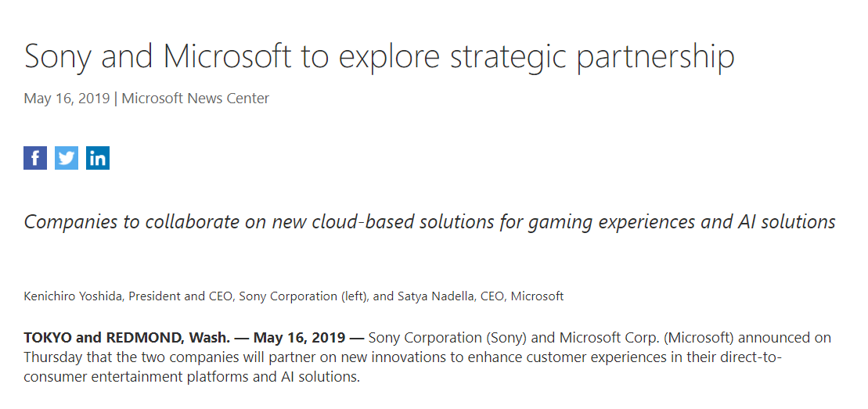The image size is (868, 409).
Task: Click the italic subtitle about cloud-based solutions
Action: point(430,222)
